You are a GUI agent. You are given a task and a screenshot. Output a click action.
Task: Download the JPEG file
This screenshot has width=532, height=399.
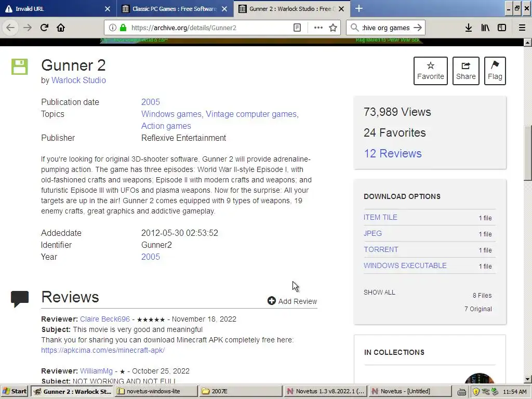pos(373,233)
